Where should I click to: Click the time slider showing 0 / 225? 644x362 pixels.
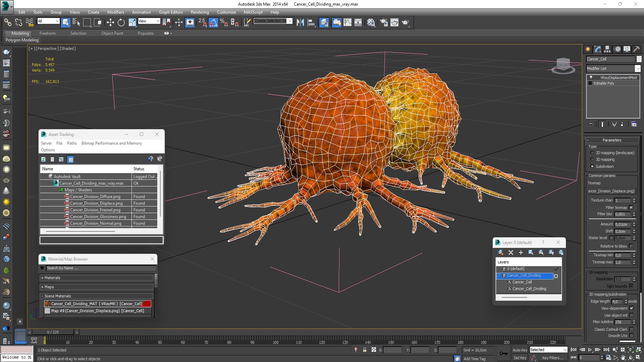[x=53, y=332]
